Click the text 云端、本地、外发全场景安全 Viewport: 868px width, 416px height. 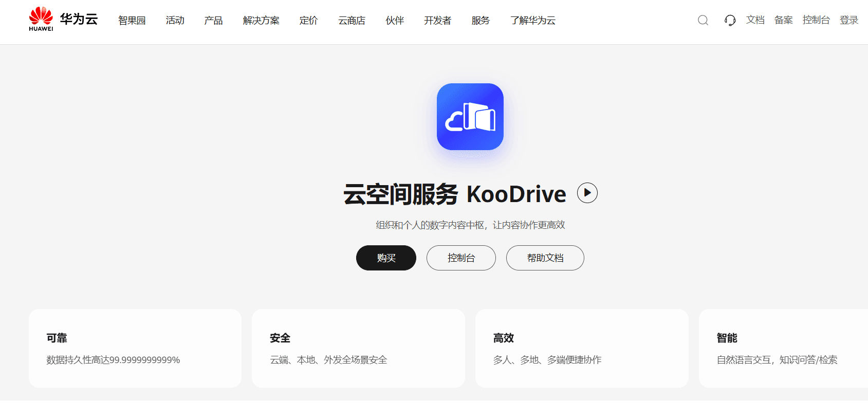tap(328, 360)
